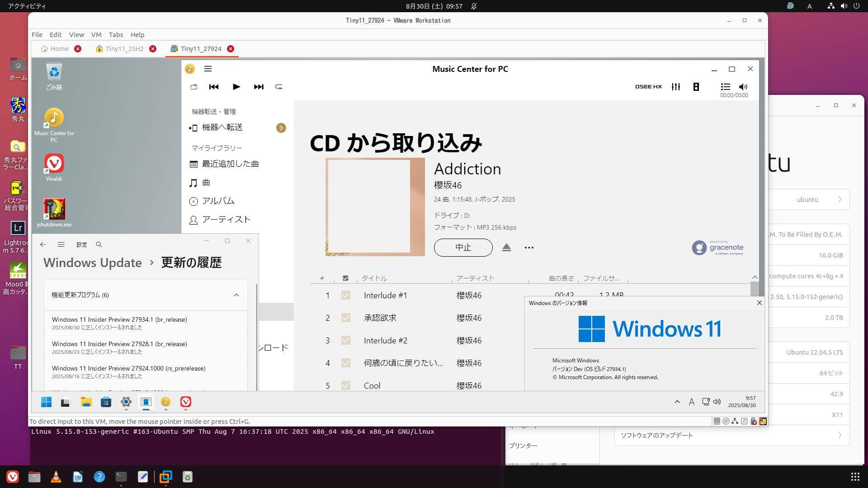Uncheck track 1 Interlude #1 checkbox
This screenshot has width=868, height=488.
pyautogui.click(x=346, y=295)
